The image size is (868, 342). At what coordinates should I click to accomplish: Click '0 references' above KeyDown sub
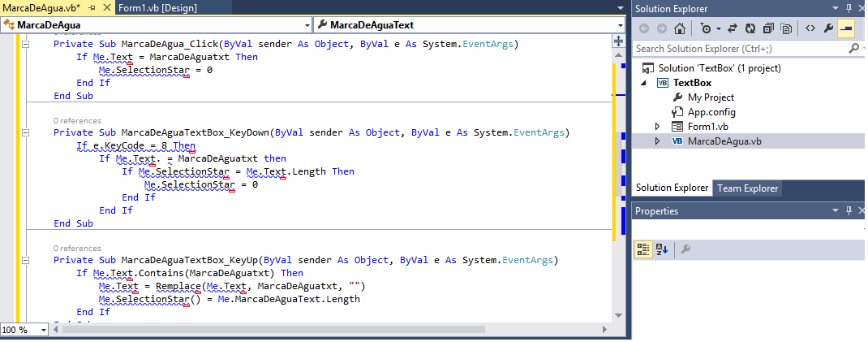point(78,121)
